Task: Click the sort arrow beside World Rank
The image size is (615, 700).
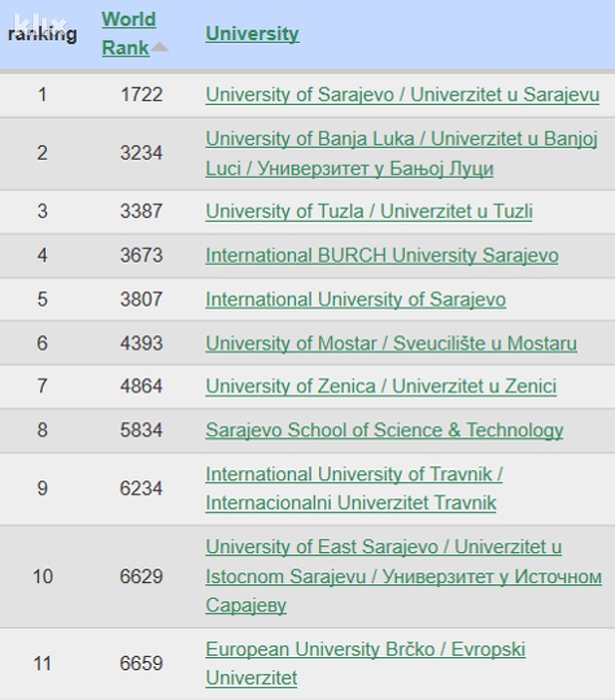Action: point(160,48)
